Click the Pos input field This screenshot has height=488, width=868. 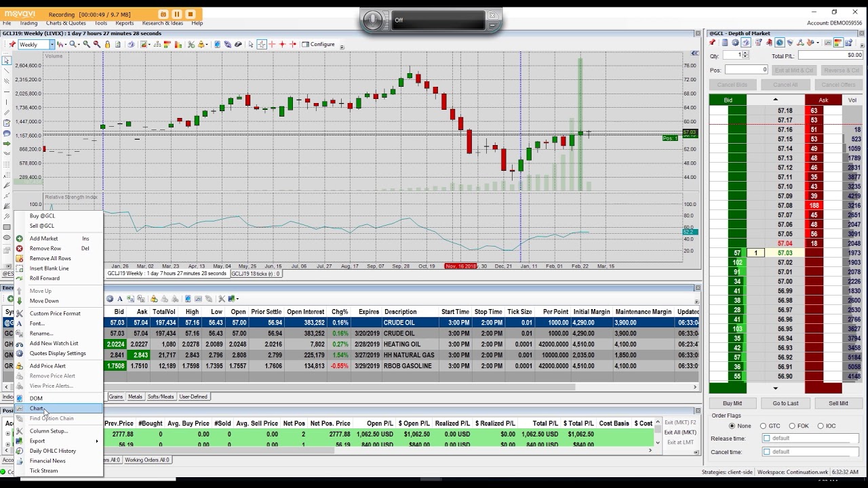[746, 70]
